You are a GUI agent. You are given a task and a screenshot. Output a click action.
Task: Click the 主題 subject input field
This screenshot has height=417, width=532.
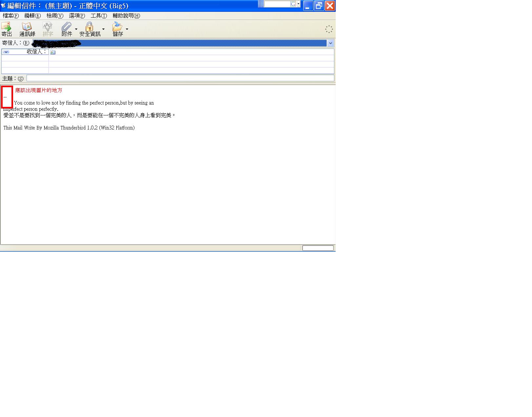(x=180, y=78)
